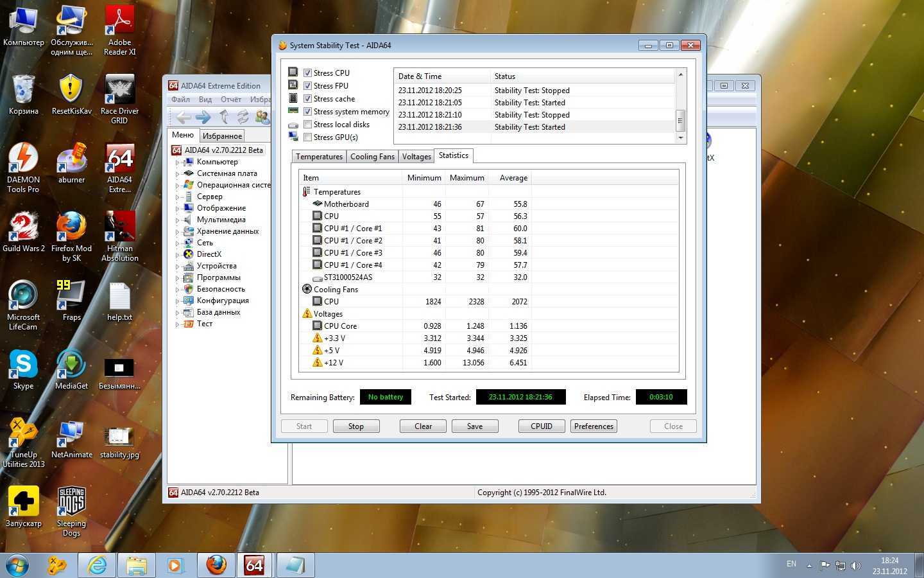Open the aburner desktop shortcut
The height and width of the screenshot is (578, 924).
click(x=71, y=163)
